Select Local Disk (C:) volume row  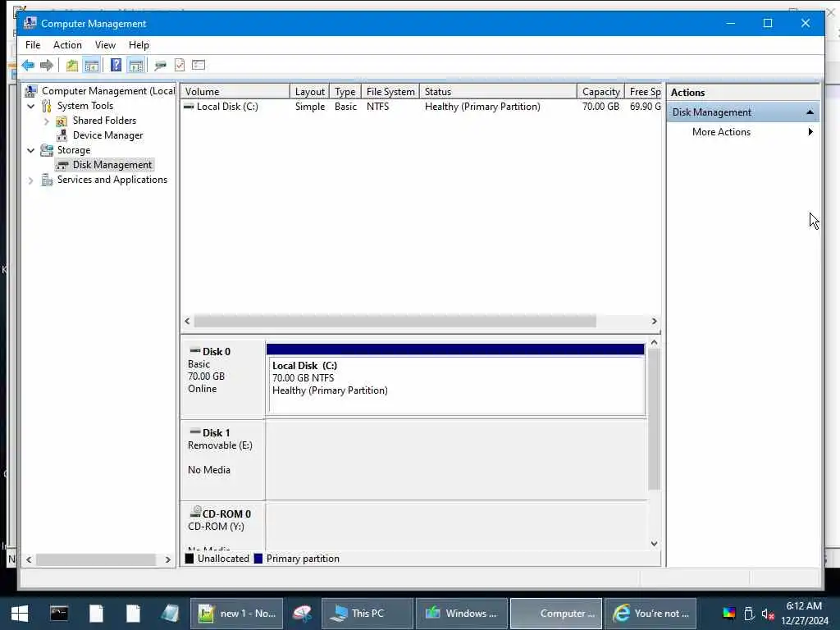(x=421, y=107)
